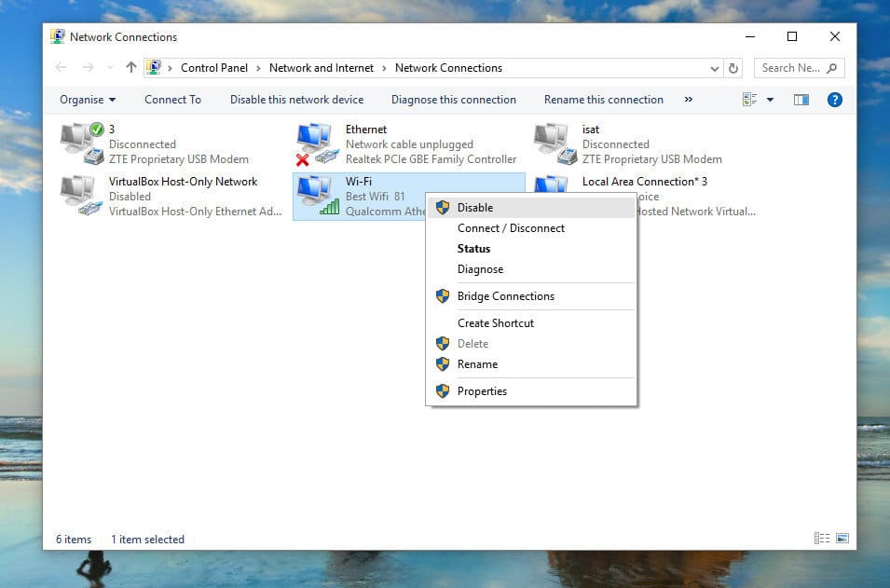Select the isat modem connection icon
890x588 pixels.
coord(555,144)
